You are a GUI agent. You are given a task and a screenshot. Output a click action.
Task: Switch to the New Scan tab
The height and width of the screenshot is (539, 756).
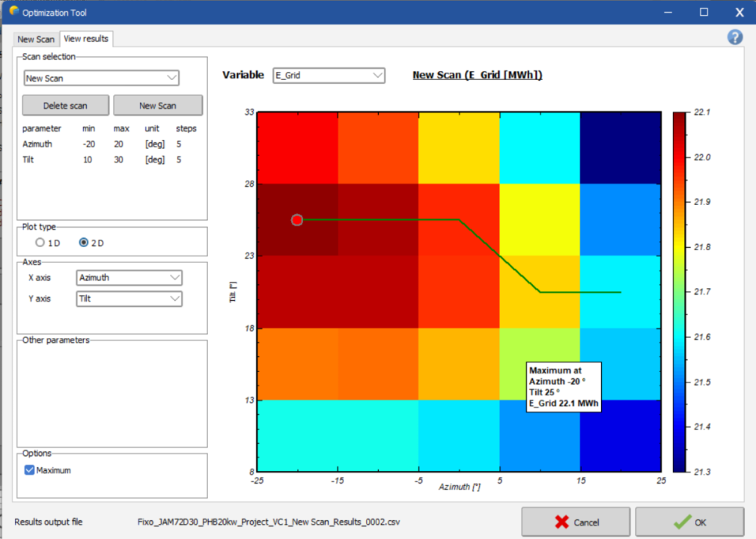36,39
